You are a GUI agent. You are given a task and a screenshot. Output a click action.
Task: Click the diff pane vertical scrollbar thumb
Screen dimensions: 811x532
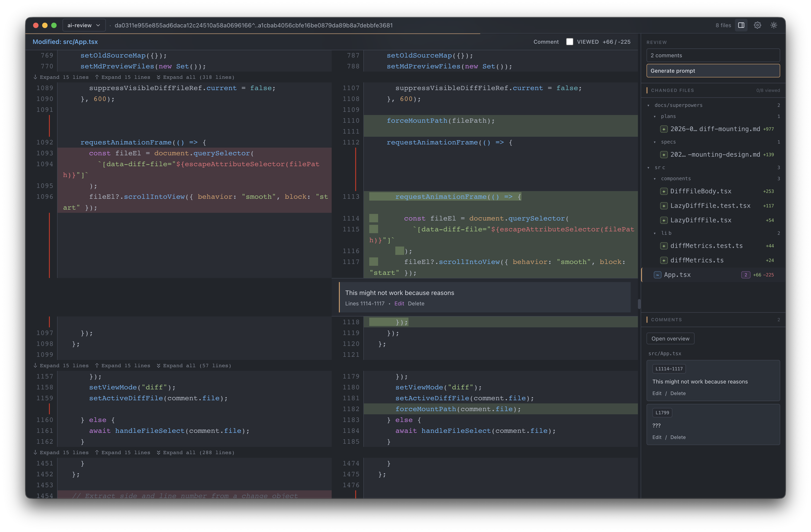639,304
